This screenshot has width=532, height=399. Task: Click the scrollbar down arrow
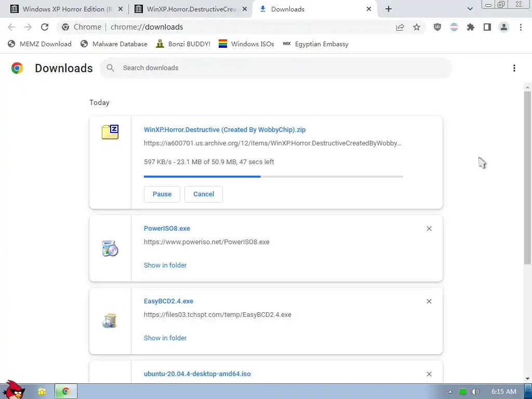[528, 379]
